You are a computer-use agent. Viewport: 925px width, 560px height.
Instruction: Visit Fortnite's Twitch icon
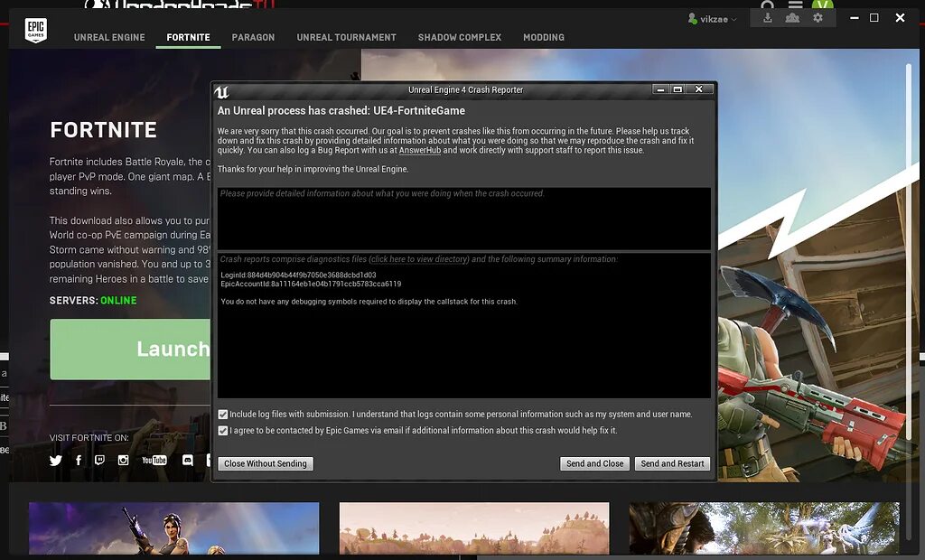(x=99, y=461)
